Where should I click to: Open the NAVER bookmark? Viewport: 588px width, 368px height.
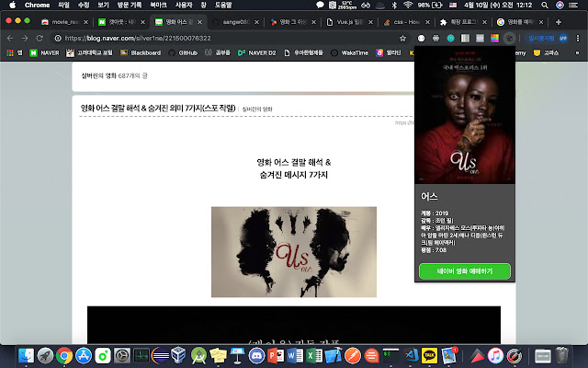point(44,53)
